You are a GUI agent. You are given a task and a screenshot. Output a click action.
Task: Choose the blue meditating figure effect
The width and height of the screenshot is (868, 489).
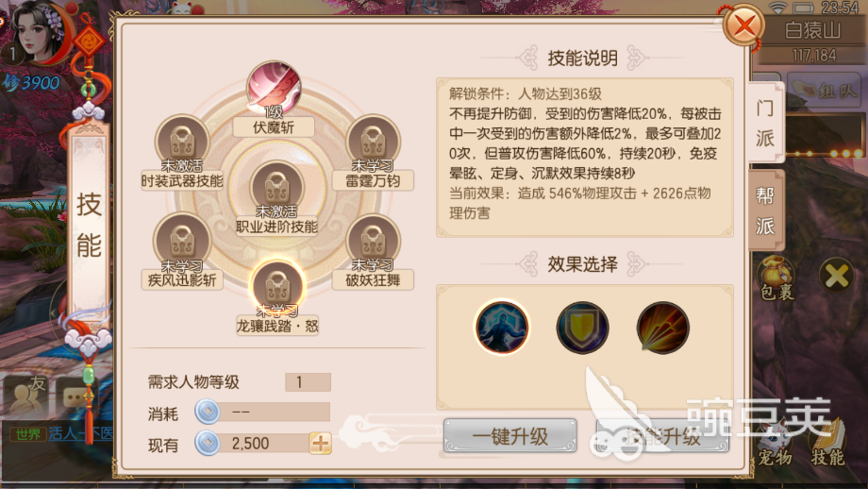click(502, 328)
